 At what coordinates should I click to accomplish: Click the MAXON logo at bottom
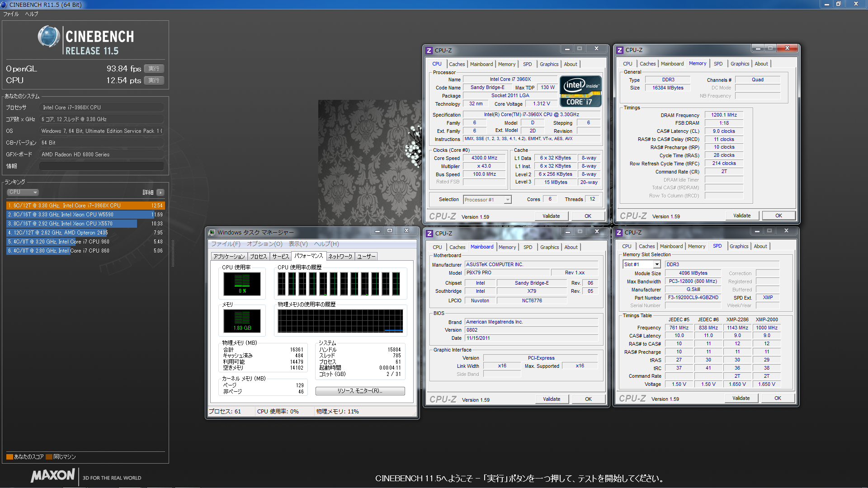[x=53, y=475]
